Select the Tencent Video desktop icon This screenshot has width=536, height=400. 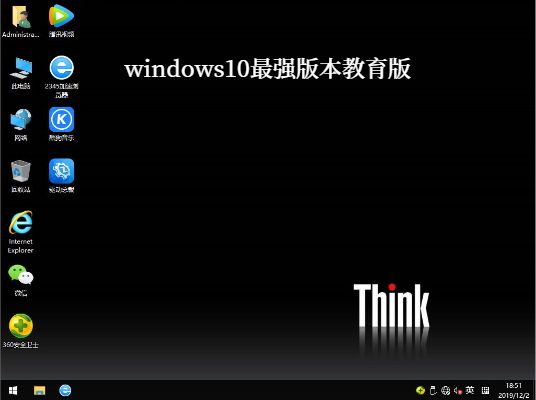[x=62, y=21]
